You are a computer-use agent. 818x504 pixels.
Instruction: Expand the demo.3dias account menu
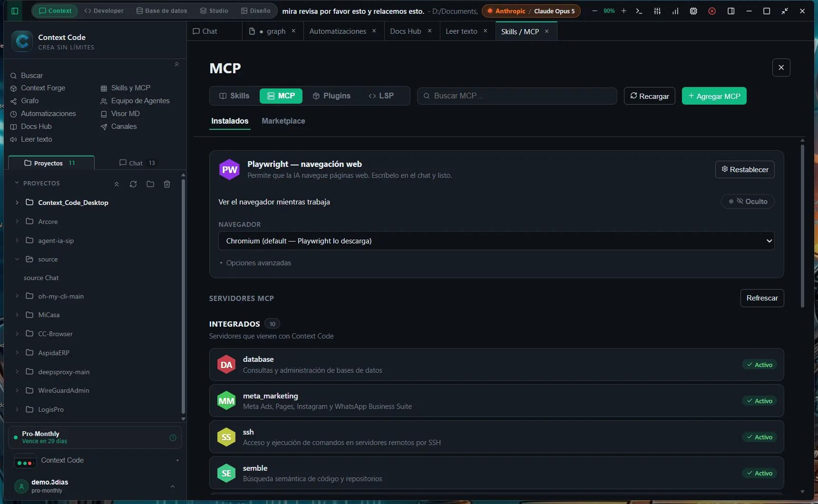coord(173,486)
